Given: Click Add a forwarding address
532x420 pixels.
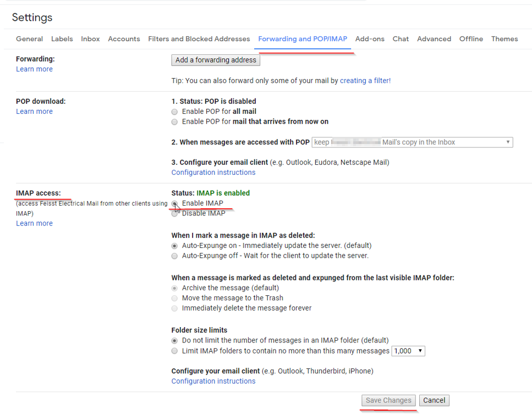Looking at the screenshot, I should [215, 60].
